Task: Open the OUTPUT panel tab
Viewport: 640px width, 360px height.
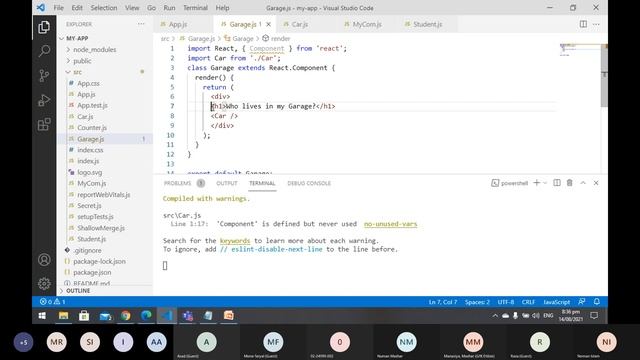Action: click(x=227, y=183)
